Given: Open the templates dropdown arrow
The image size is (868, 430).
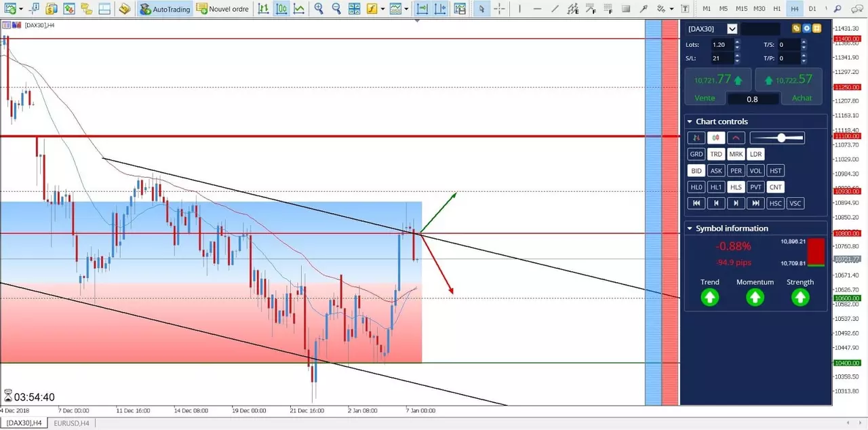Looking at the screenshot, I should pos(406,9).
